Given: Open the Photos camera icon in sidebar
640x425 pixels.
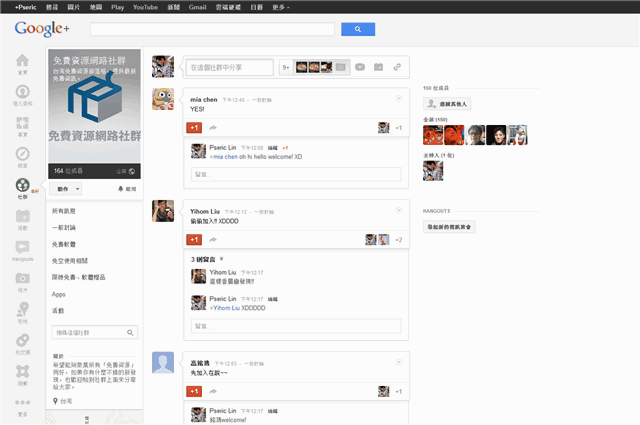Looking at the screenshot, I should pos(22,278).
